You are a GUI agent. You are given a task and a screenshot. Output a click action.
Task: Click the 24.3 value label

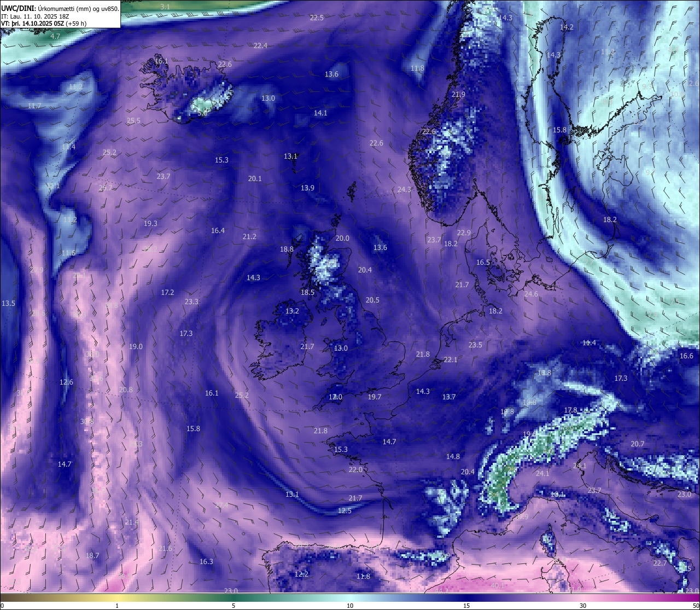point(404,190)
